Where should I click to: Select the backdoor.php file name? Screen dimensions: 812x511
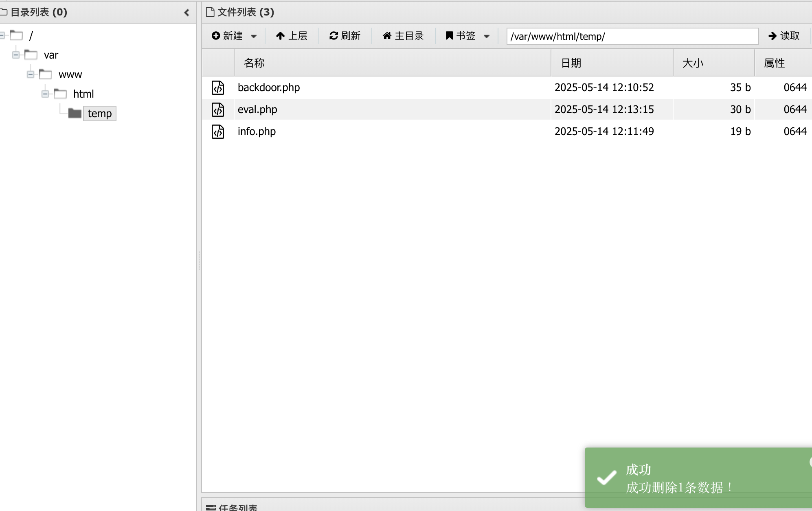click(269, 87)
